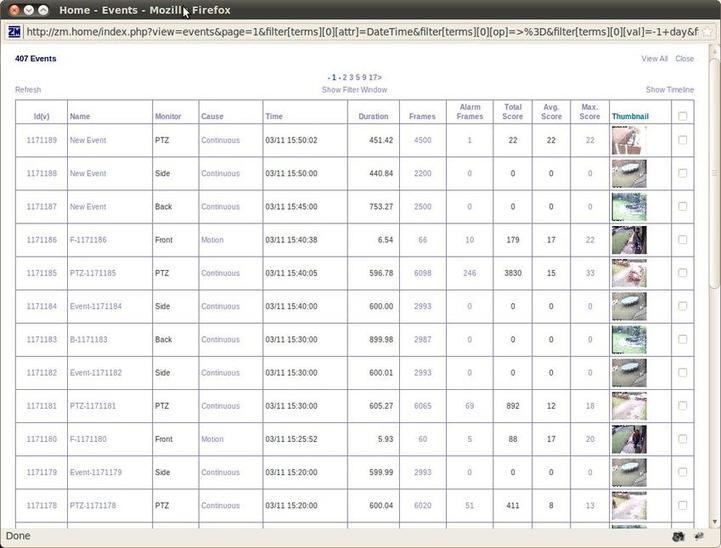Image resolution: width=721 pixels, height=548 pixels.
Task: Click the Refresh link
Action: coord(28,90)
